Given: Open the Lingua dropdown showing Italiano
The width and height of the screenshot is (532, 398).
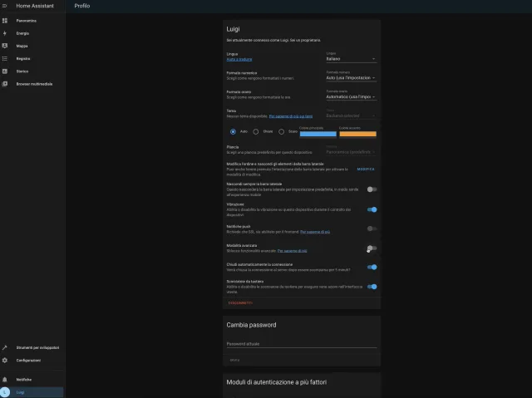Looking at the screenshot, I should (351, 59).
